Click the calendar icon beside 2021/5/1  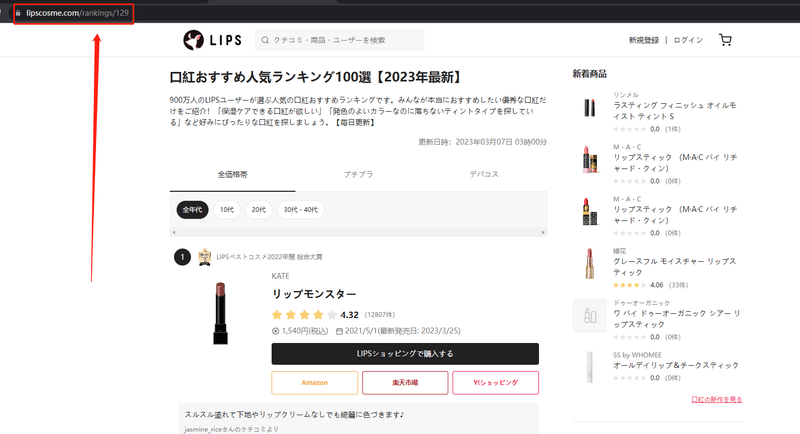click(339, 331)
